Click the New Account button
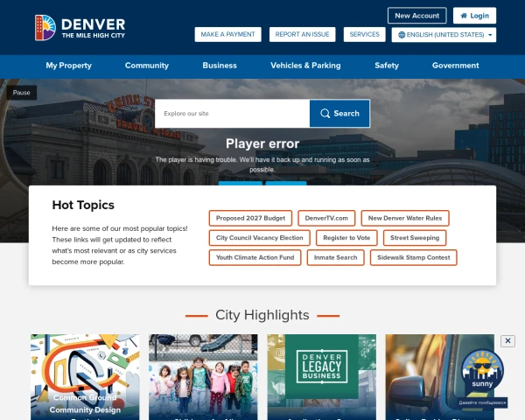Viewport: 525px width, 420px height. point(416,16)
